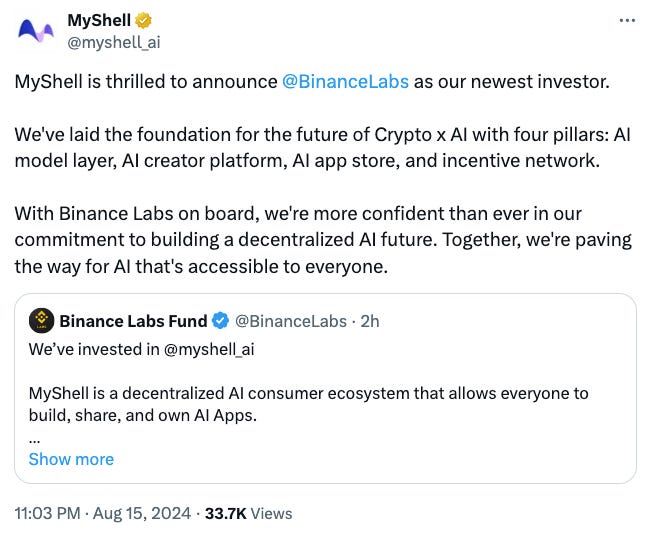Viewport: 653px width, 540px height.
Task: Click the paragraph about the four pillars
Action: pyautogui.click(x=323, y=148)
